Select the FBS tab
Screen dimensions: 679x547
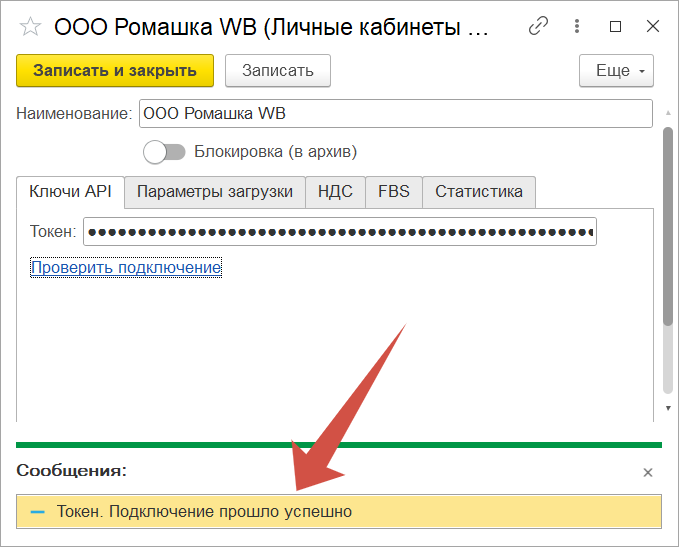393,192
